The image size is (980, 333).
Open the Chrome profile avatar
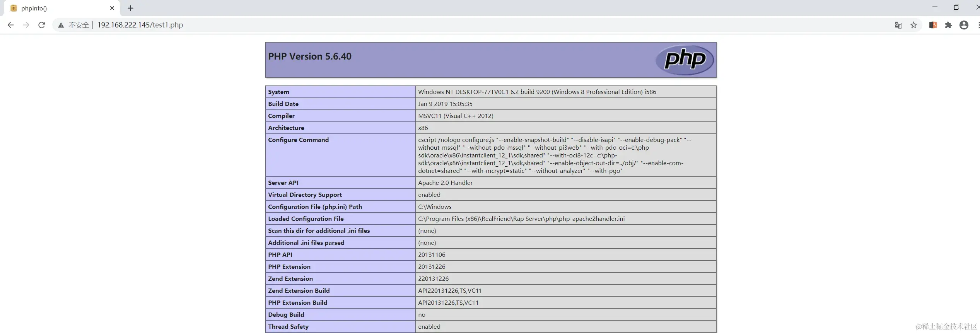coord(964,25)
